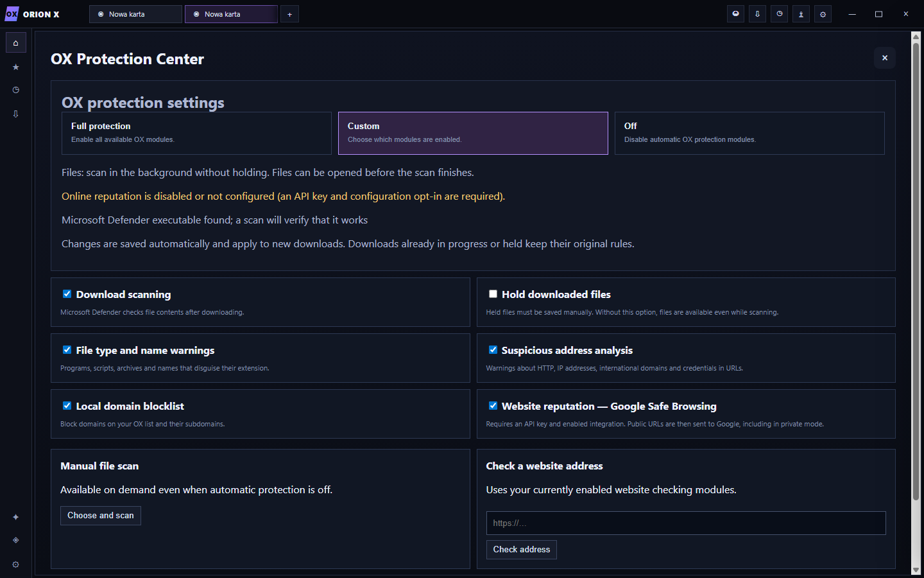Switch to the non-highlighted Nowa karta tab
The image size is (924, 578).
pyautogui.click(x=135, y=14)
